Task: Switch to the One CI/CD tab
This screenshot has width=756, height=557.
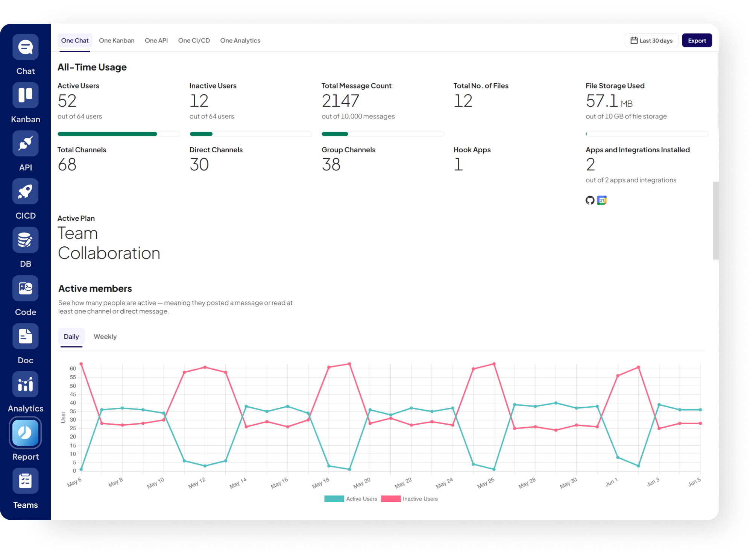Action: pyautogui.click(x=194, y=41)
